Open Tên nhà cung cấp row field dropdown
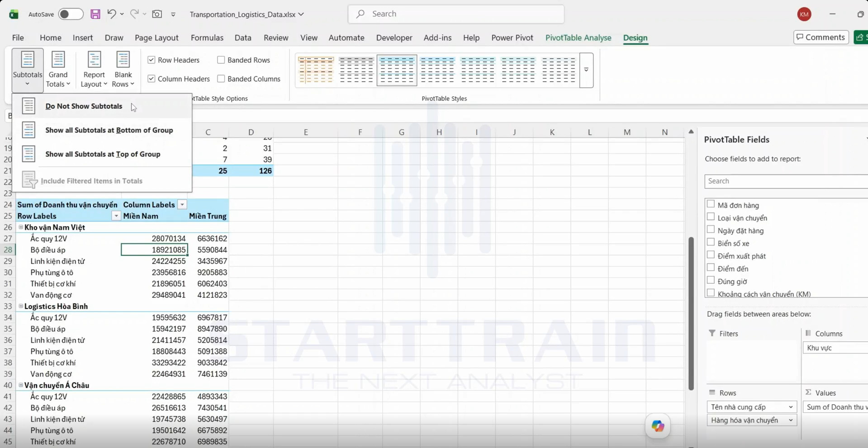Screen dimensions: 868x448 click(791, 407)
